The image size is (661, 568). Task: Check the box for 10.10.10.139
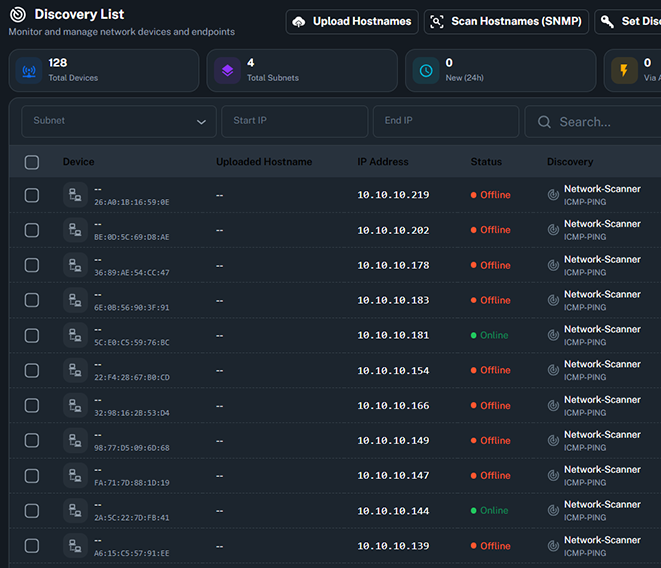[x=32, y=546]
